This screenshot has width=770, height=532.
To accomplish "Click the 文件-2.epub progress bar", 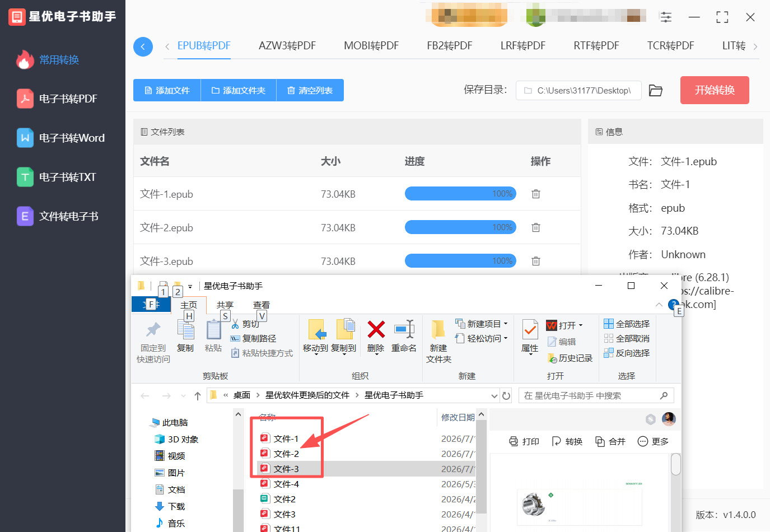I will pos(460,227).
